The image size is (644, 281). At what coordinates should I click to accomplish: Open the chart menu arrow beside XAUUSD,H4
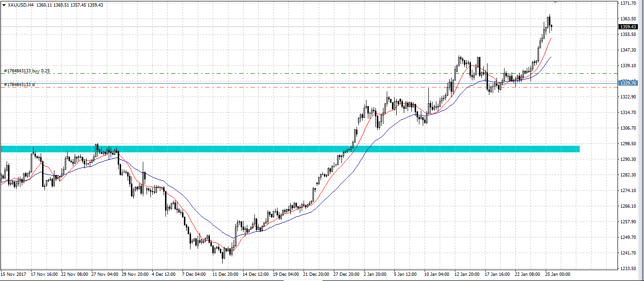pos(4,5)
